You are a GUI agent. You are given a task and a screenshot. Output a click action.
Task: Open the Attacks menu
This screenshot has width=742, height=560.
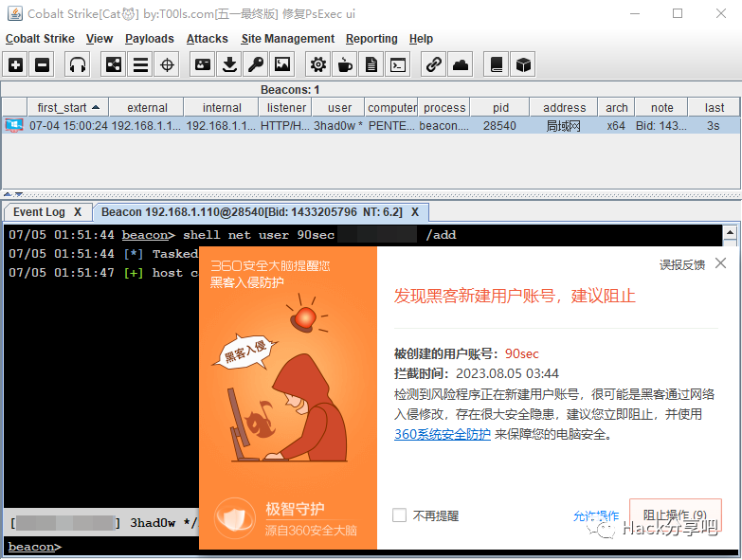coord(208,39)
